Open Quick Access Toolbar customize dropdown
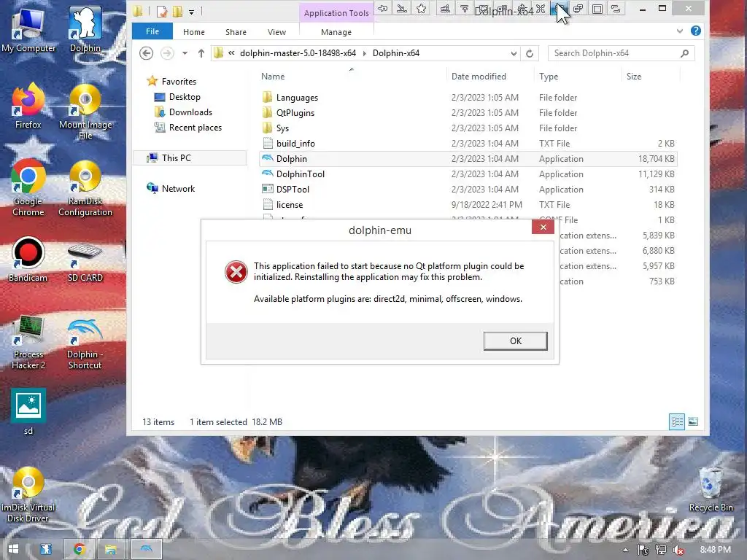The width and height of the screenshot is (747, 560). tap(192, 12)
